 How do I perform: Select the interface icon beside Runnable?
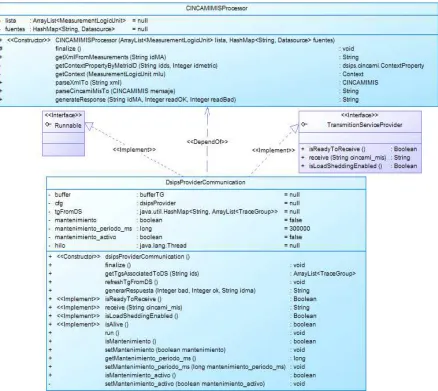(48, 125)
